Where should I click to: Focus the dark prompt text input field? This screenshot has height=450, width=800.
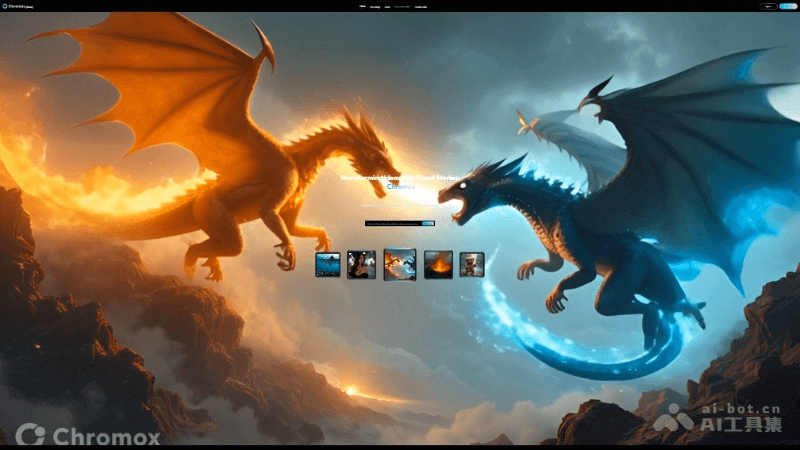tap(392, 224)
